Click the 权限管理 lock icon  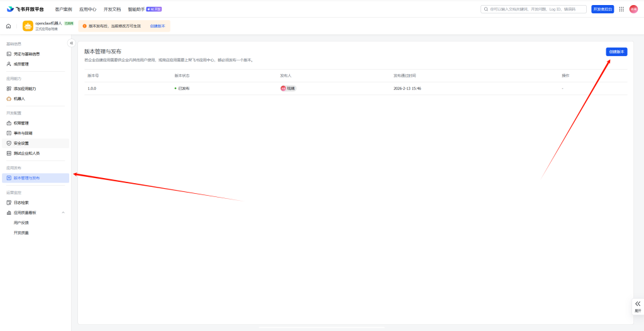pyautogui.click(x=9, y=123)
